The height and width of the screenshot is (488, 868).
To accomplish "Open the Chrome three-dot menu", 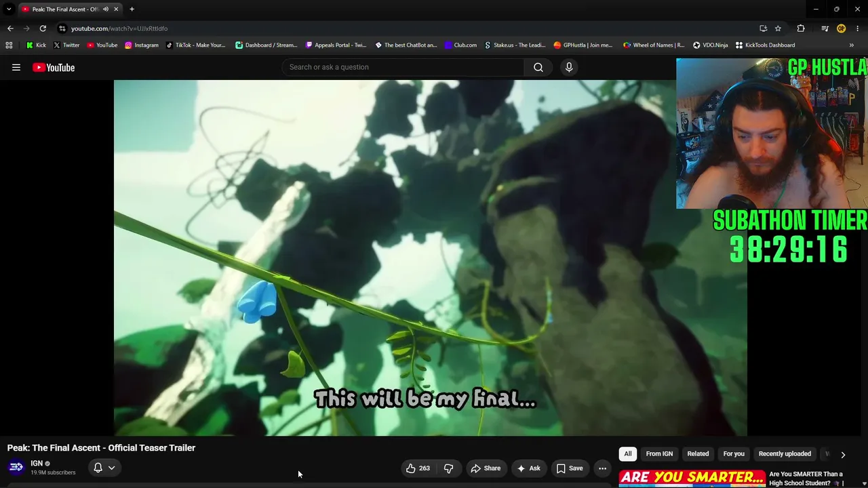I will pos(858,28).
